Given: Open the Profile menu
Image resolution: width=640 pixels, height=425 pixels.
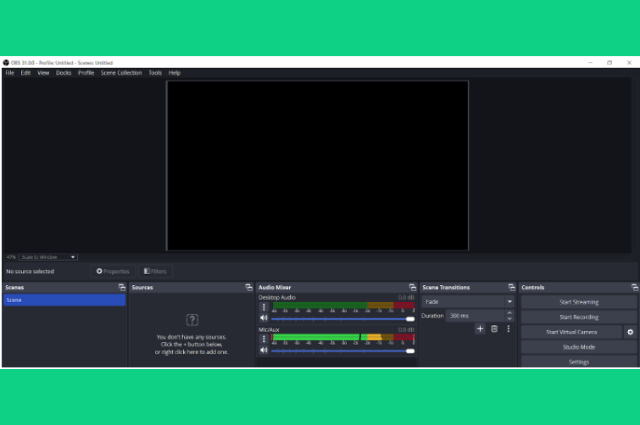Looking at the screenshot, I should [86, 73].
